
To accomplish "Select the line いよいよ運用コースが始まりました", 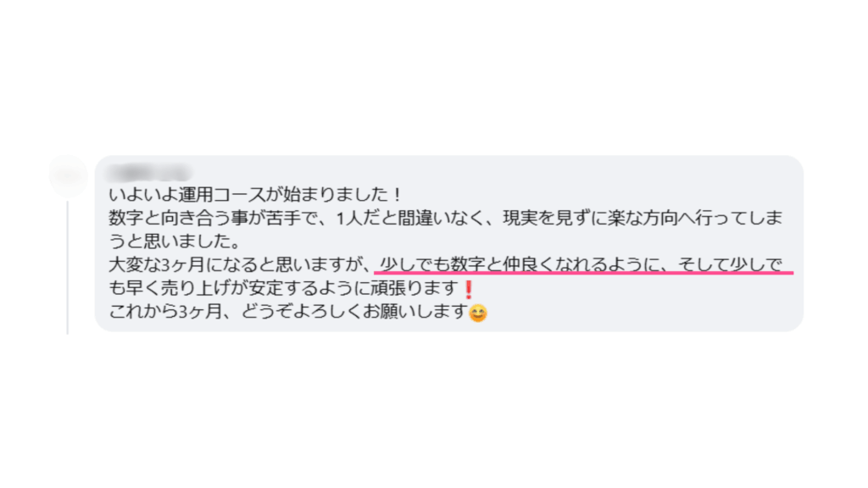I will (255, 195).
